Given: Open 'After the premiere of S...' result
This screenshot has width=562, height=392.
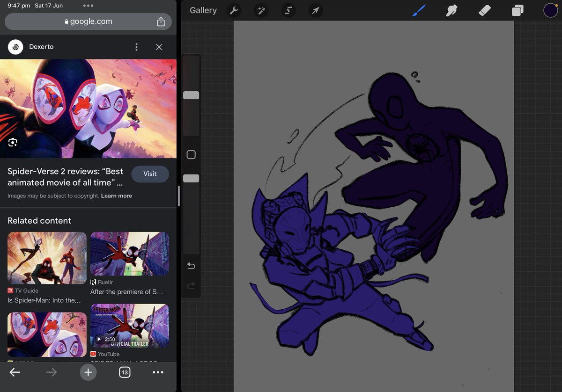Looking at the screenshot, I should coord(127,292).
